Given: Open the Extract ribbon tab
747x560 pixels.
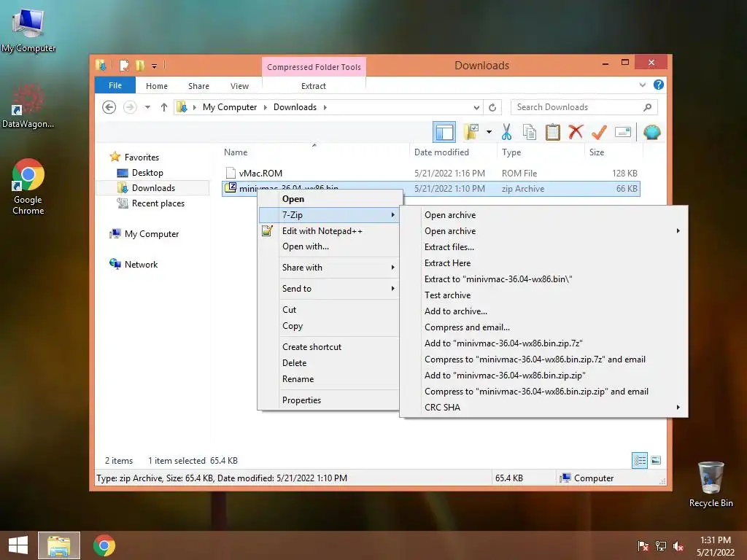Looking at the screenshot, I should [314, 86].
